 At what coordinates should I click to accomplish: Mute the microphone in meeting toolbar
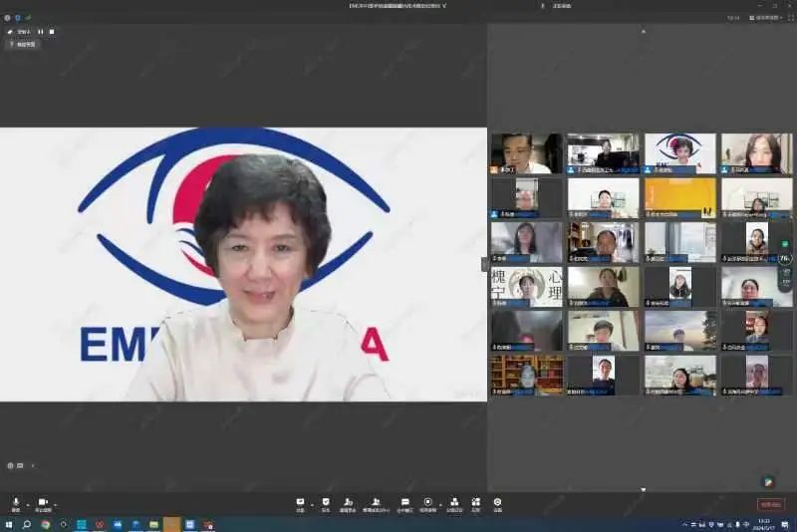coord(16,504)
